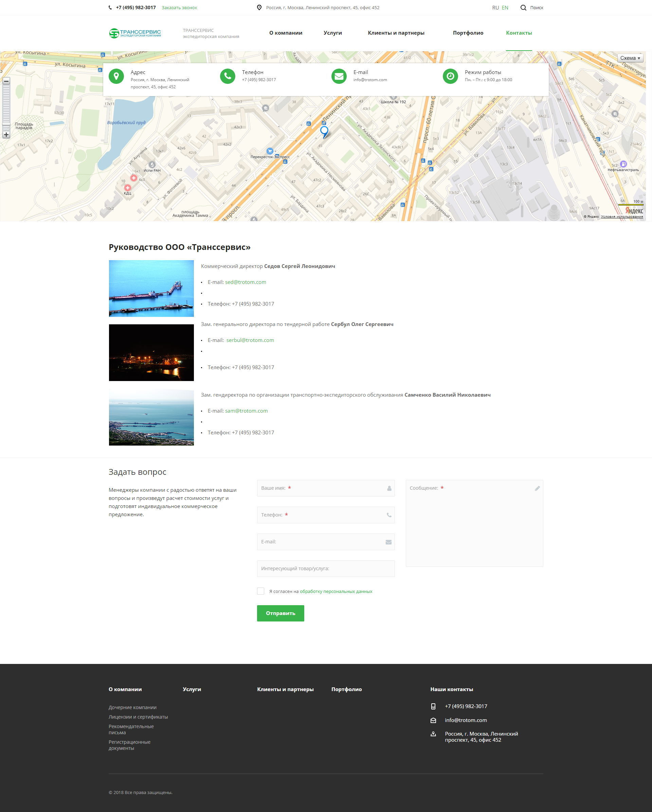The height and width of the screenshot is (812, 652).
Task: Click the person icon in name field
Action: point(389,488)
